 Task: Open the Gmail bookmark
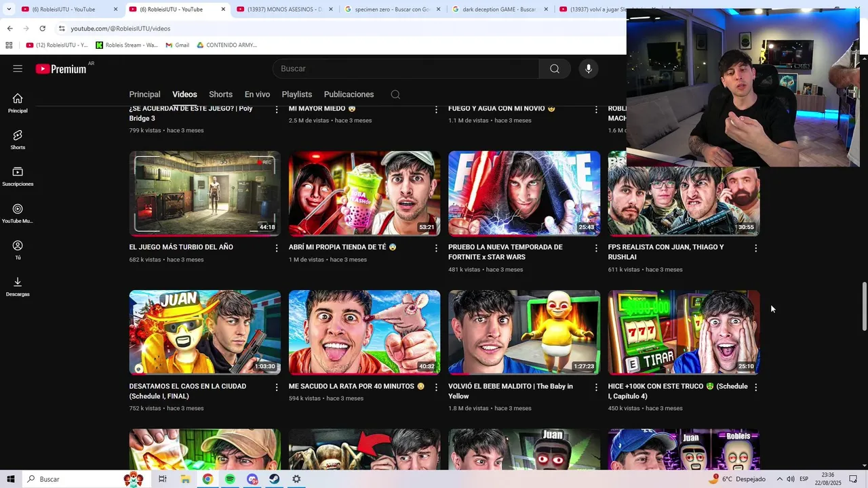178,45
